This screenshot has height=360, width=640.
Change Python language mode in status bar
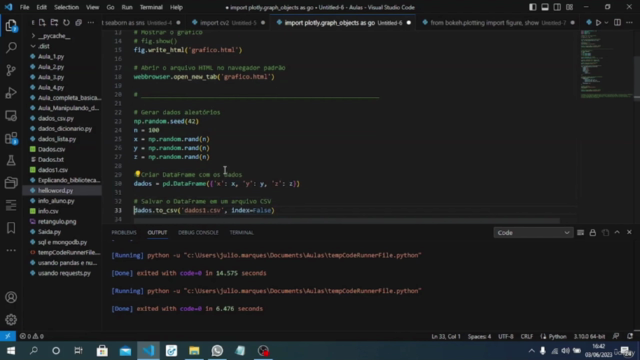click(557, 336)
